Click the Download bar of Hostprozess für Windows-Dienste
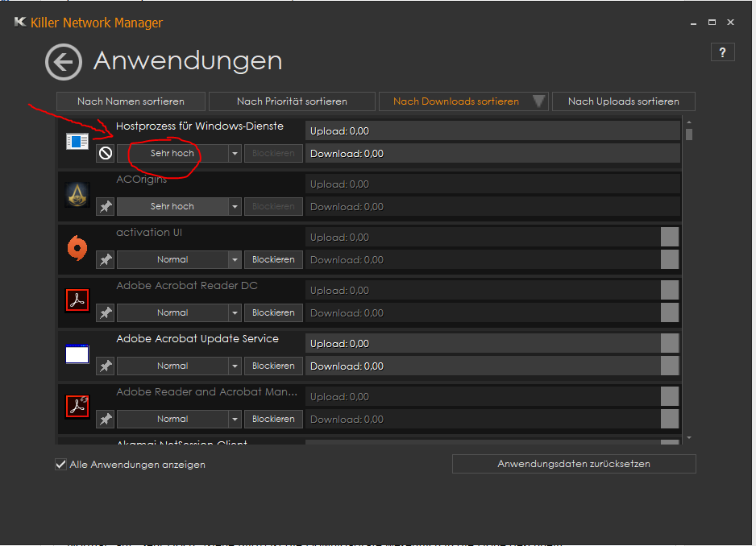Viewport: 756px width, 546px height. [x=492, y=154]
